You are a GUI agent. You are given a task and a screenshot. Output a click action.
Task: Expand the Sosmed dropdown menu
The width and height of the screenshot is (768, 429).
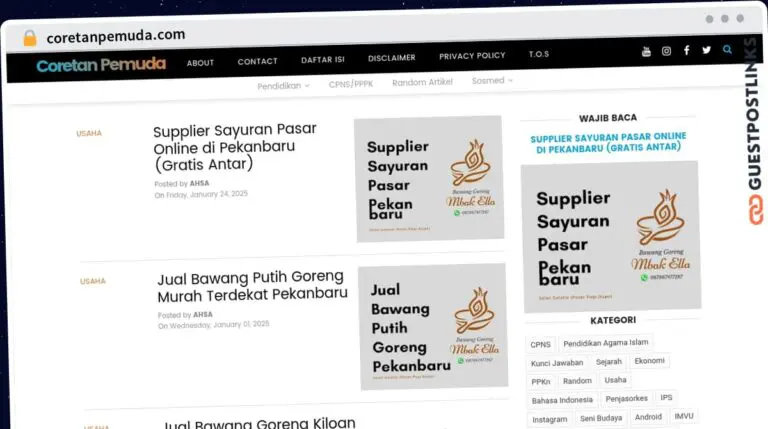coord(492,80)
